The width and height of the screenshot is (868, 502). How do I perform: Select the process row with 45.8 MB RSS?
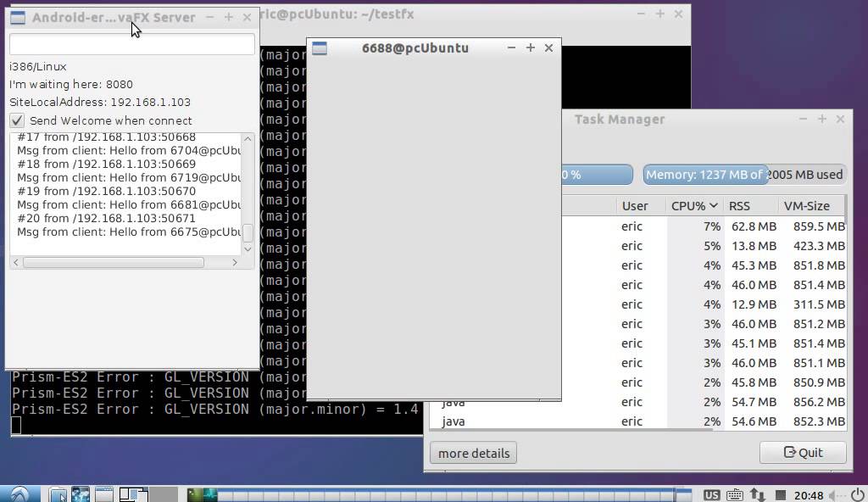click(x=704, y=382)
